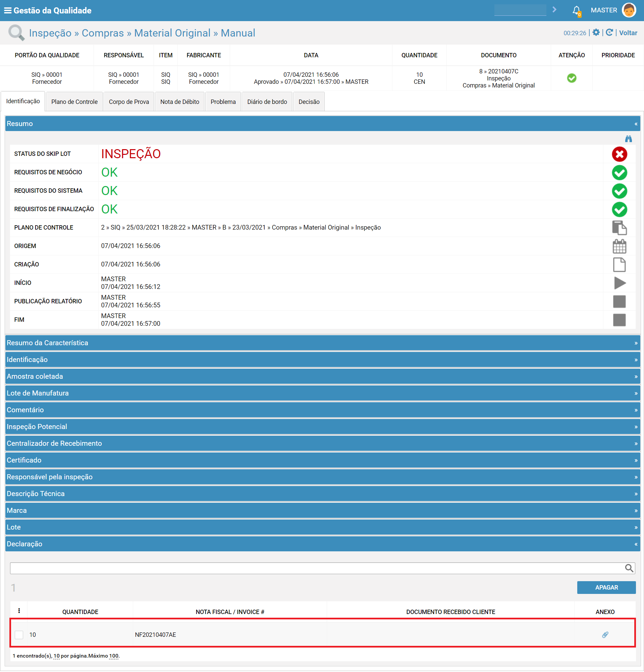Click the Compras breadcrumb link
This screenshot has height=672, width=644.
(103, 33)
